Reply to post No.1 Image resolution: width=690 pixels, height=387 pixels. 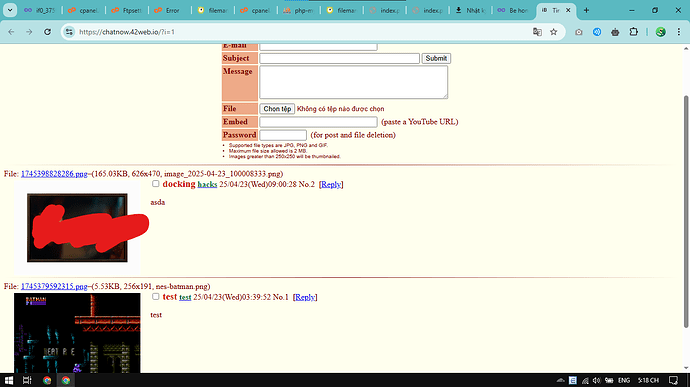tap(305, 297)
